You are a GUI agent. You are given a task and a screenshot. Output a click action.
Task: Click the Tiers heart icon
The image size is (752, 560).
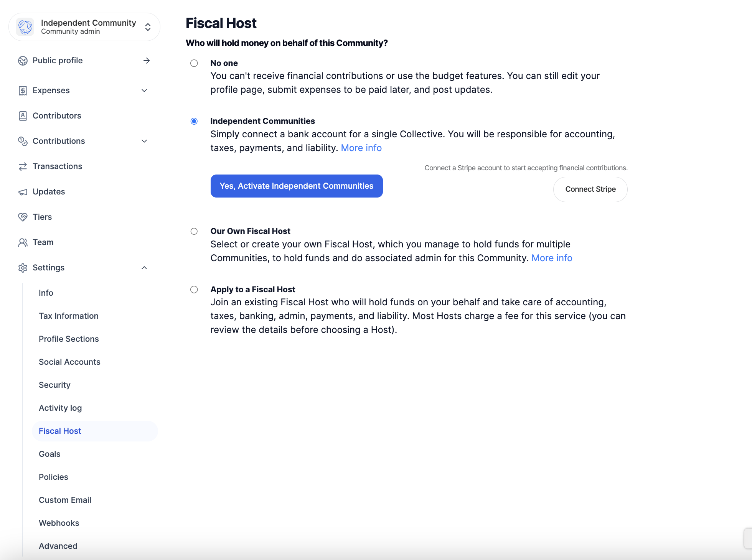[23, 217]
